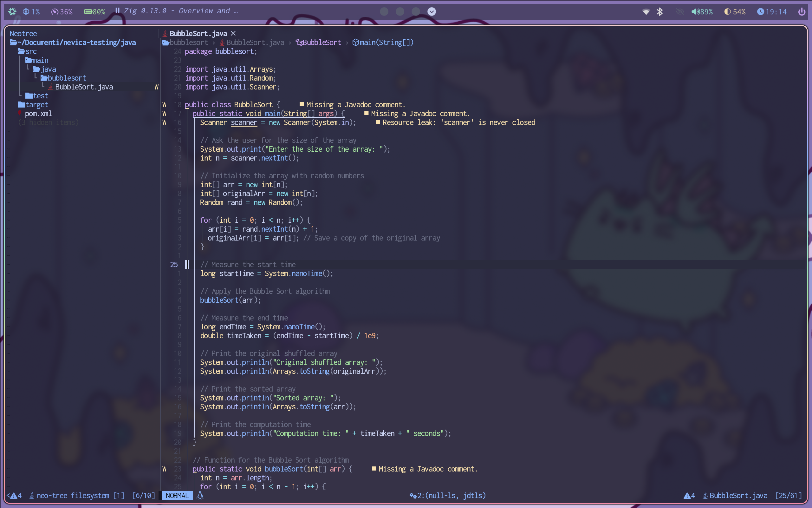Click the volume 89% indicator

702,12
